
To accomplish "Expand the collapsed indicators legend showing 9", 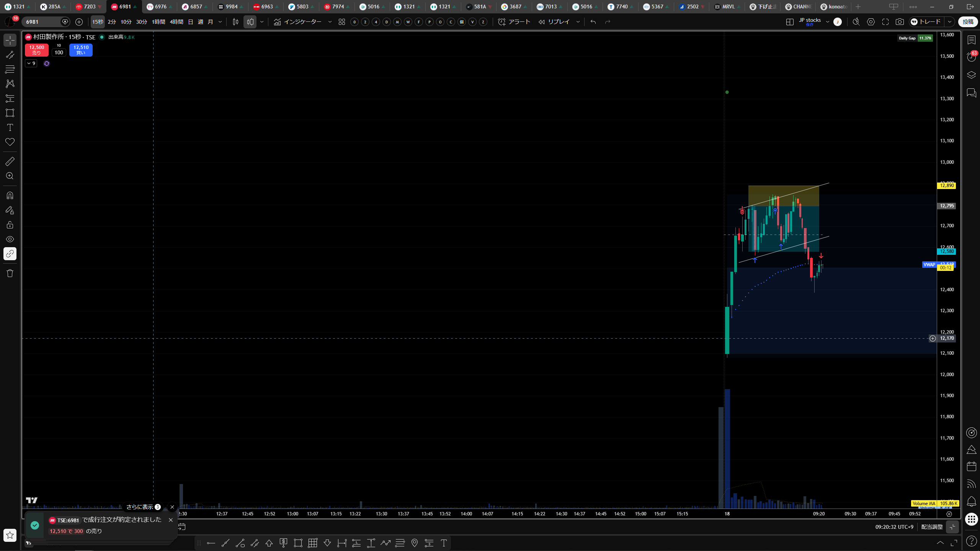I will coord(31,64).
